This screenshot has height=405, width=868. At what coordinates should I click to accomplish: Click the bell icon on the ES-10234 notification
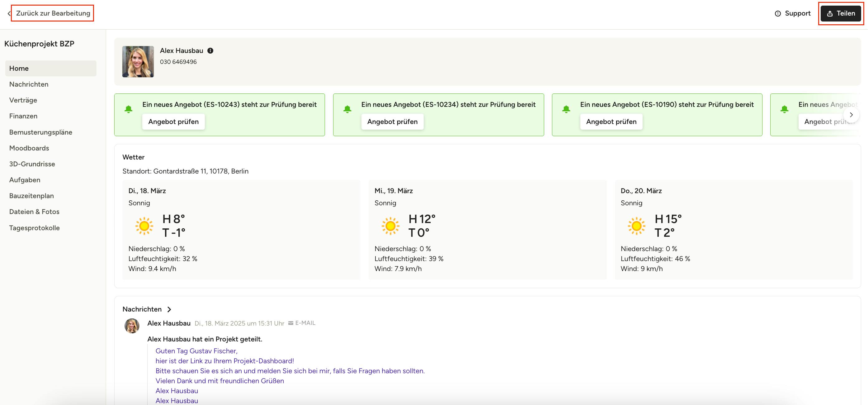347,109
